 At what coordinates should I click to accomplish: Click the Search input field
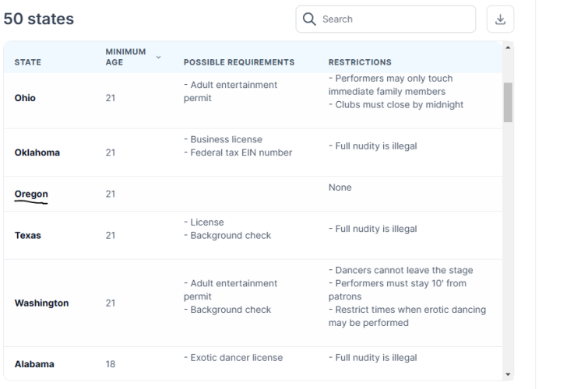(x=386, y=19)
